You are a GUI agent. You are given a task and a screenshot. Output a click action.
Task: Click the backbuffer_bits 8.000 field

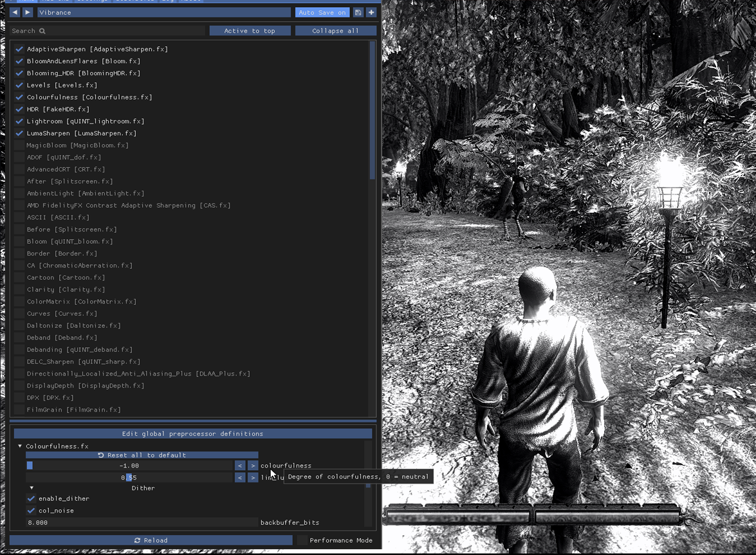point(142,522)
